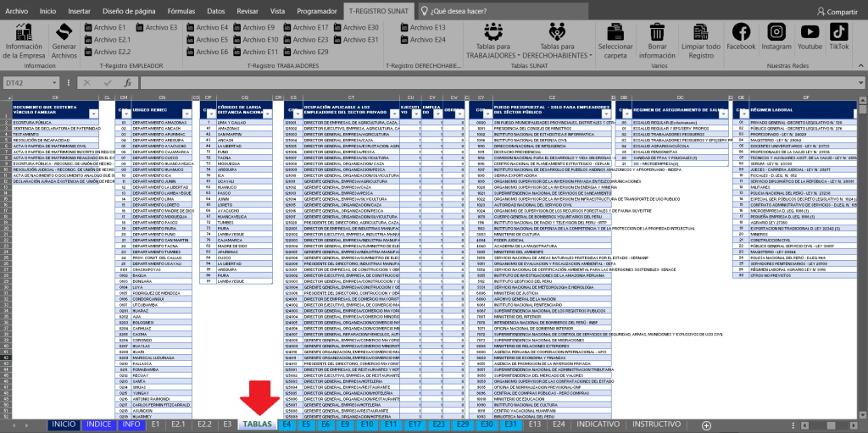Click the formula bar input area
Viewport: 868px width, 433px height.
pos(497,83)
